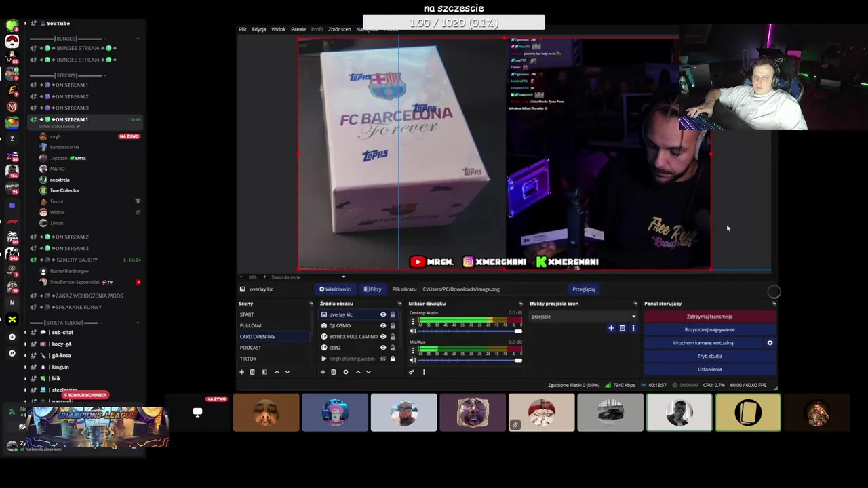Open the Profil menu
Screen dimensions: 868x488
[x=317, y=29]
